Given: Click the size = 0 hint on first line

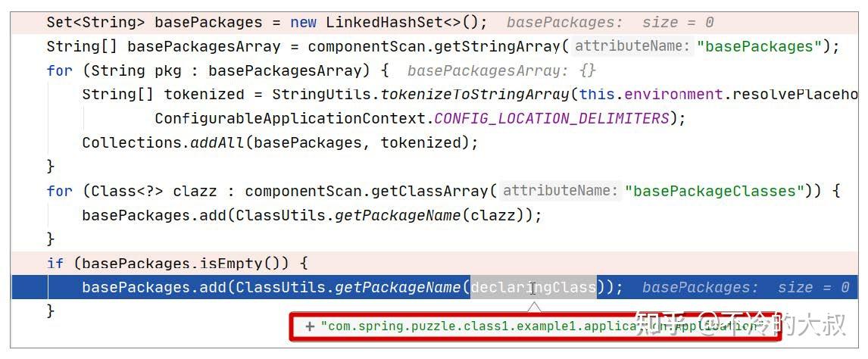Looking at the screenshot, I should pos(678,23).
